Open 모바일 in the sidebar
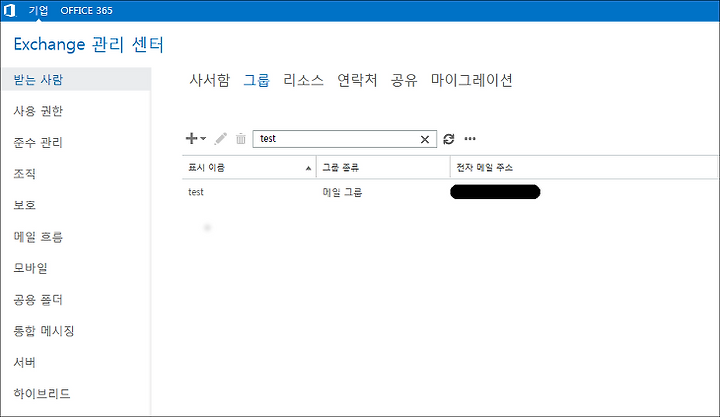The height and width of the screenshot is (417, 720). 30,268
